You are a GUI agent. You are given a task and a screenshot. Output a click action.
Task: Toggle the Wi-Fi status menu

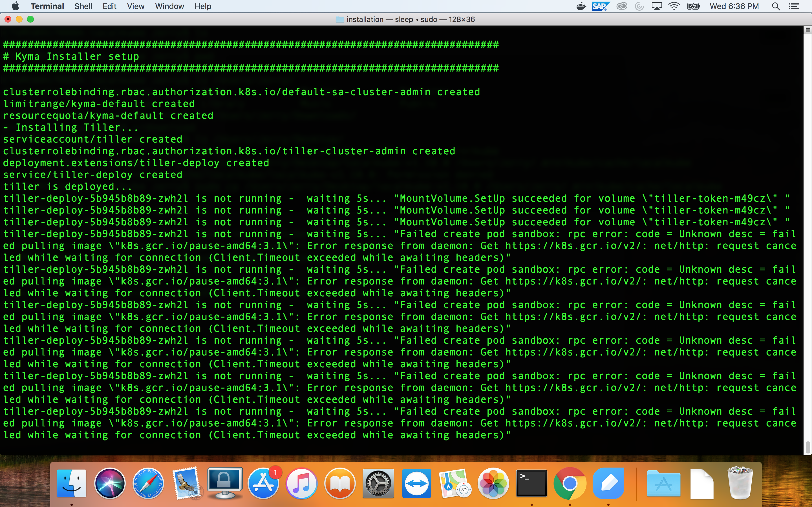(x=674, y=6)
